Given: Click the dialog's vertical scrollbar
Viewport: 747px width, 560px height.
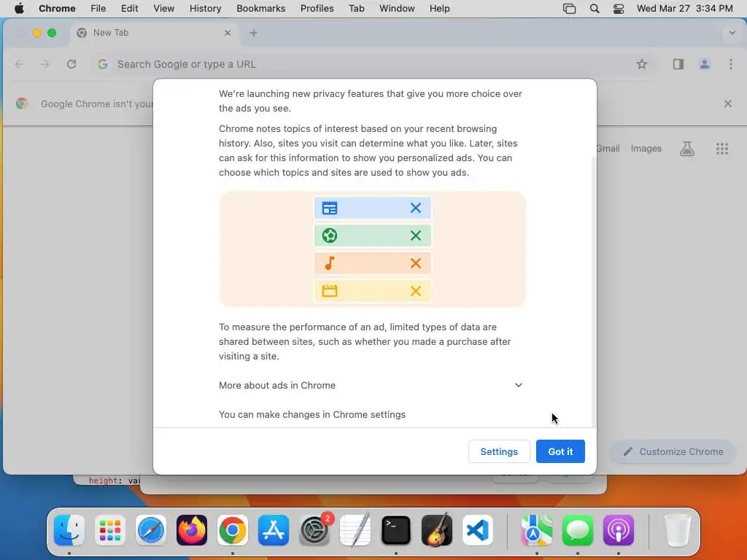Looking at the screenshot, I should (593, 290).
